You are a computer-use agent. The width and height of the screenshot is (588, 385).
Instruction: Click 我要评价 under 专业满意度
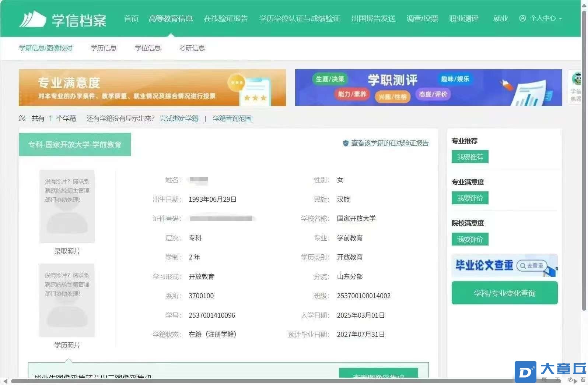(470, 198)
